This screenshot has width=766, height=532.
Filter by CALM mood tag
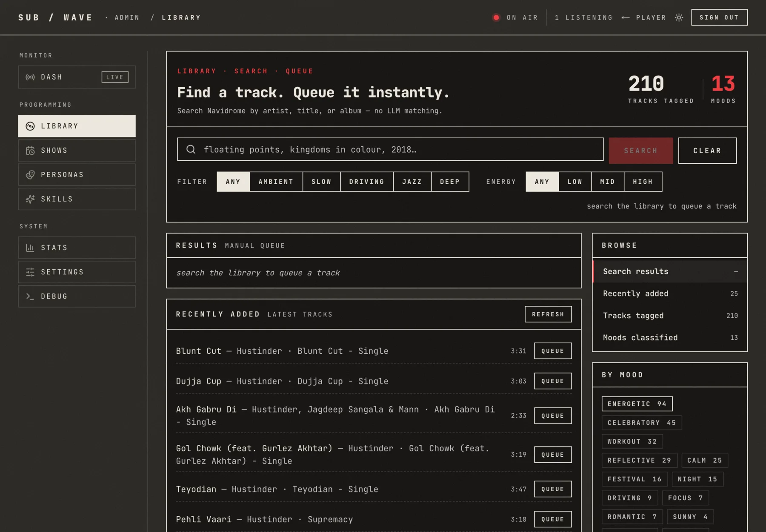pyautogui.click(x=705, y=460)
